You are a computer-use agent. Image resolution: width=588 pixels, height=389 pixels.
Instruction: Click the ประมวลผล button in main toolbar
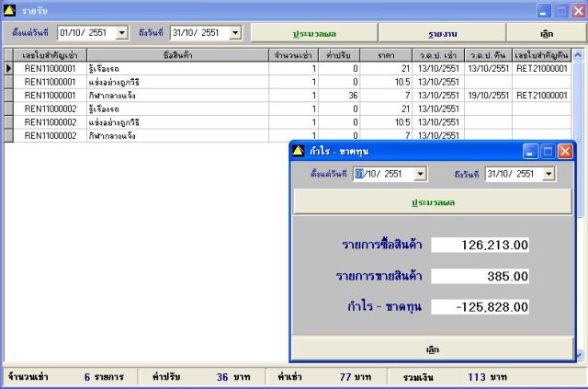coord(314,33)
